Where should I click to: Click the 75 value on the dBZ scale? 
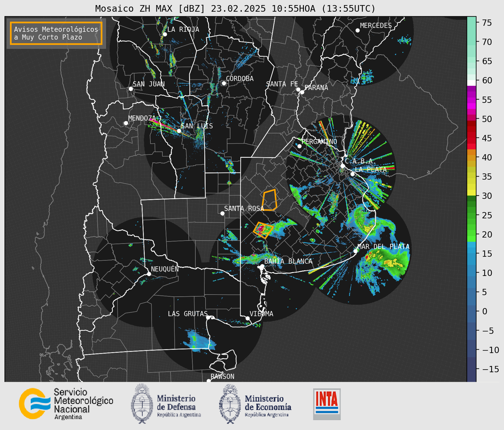[487, 23]
